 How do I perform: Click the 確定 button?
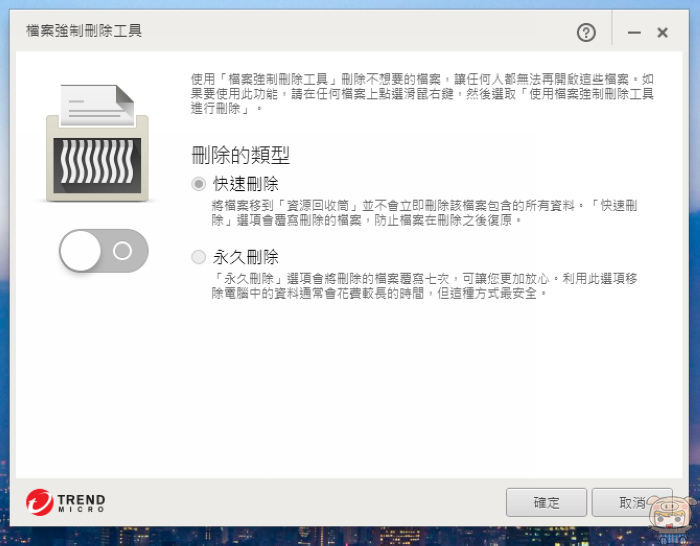[x=546, y=502]
